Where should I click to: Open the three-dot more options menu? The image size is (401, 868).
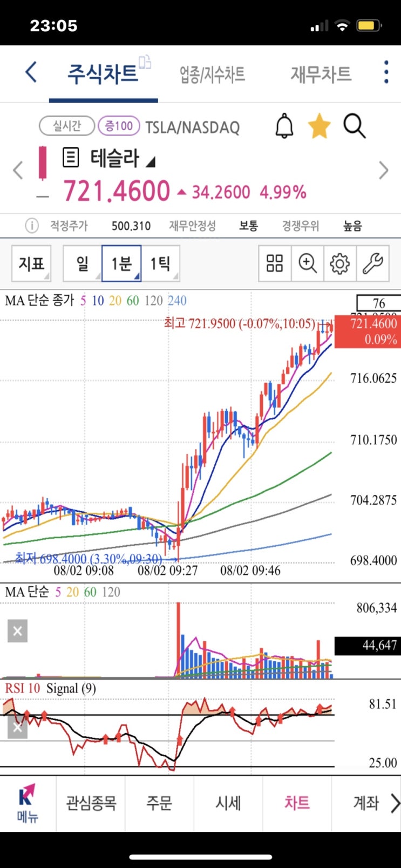click(386, 72)
